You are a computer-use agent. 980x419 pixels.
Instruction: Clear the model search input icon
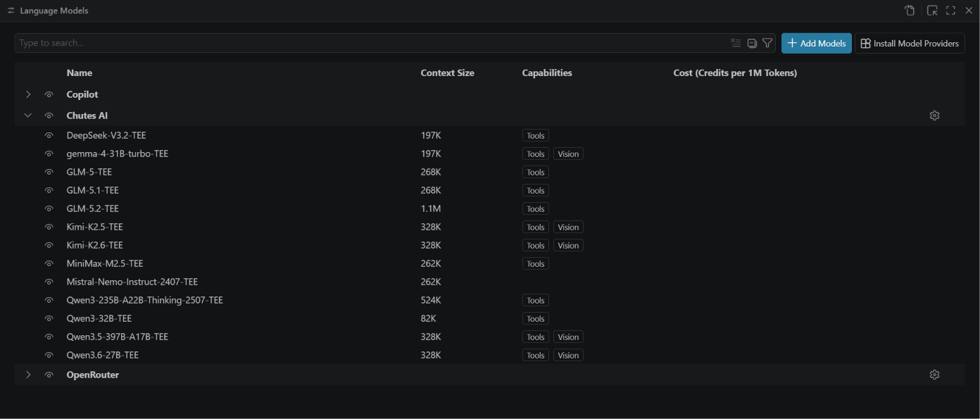pyautogui.click(x=736, y=43)
